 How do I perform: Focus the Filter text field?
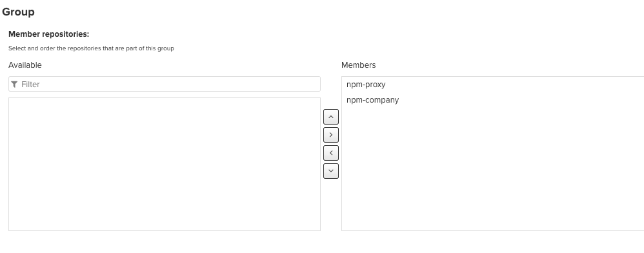pos(165,84)
